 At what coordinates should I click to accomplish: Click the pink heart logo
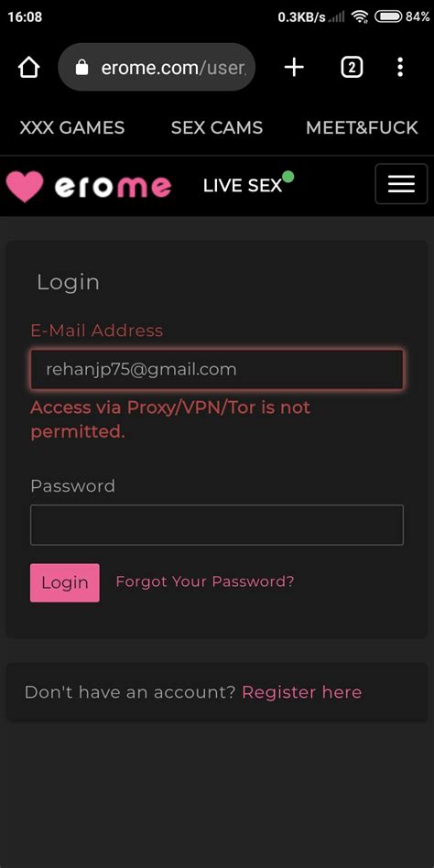coord(25,187)
